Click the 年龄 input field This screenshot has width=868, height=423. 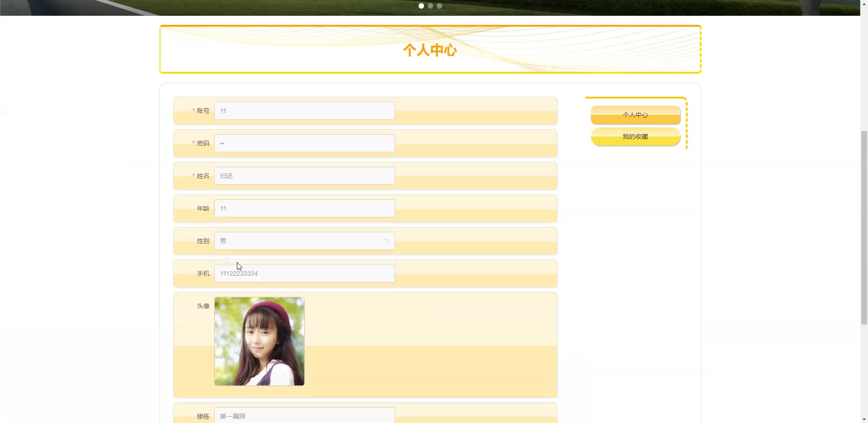point(304,208)
